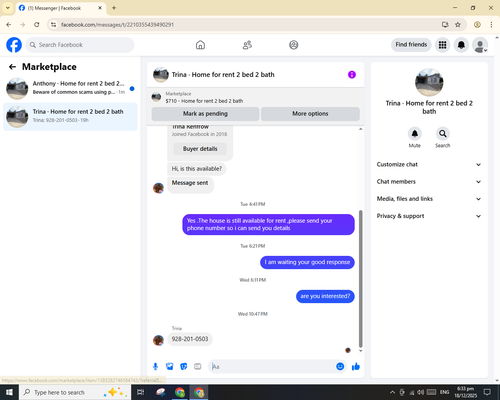Expand the Privacy & support section
Viewport: 500px width, 400px height.
[429, 216]
